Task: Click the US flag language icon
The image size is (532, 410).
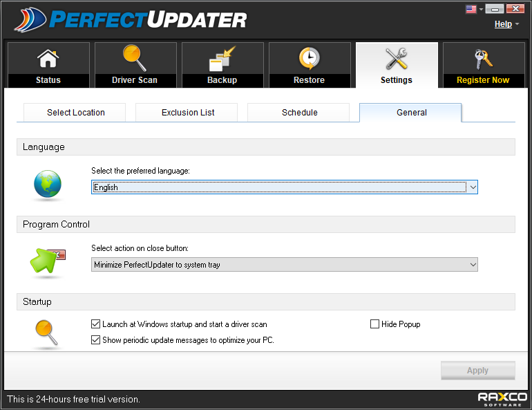Action: [471, 9]
